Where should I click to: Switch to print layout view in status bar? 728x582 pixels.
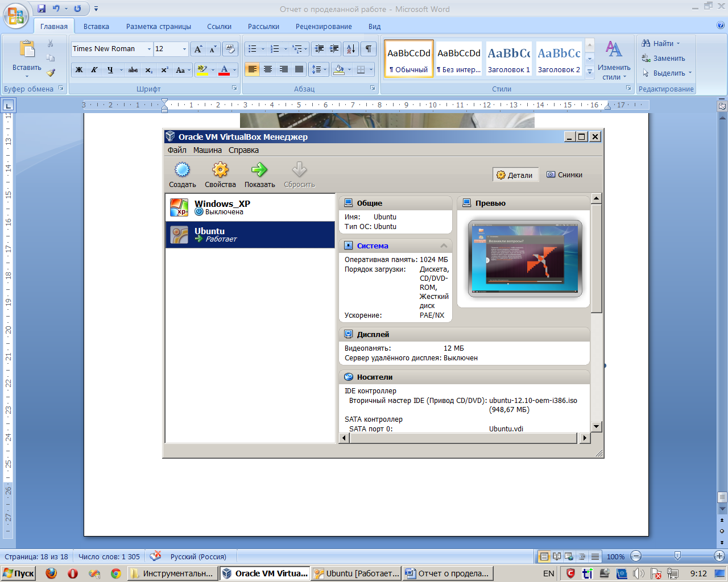pyautogui.click(x=544, y=557)
